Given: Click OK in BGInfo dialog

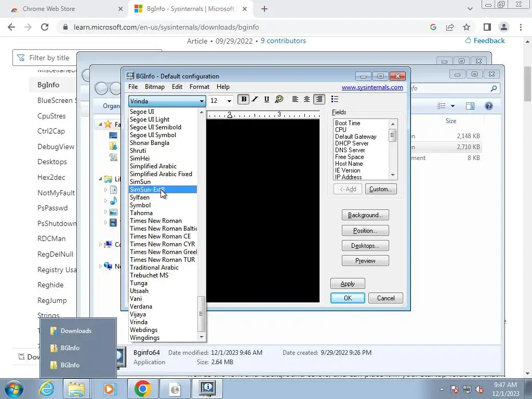Looking at the screenshot, I should (348, 298).
